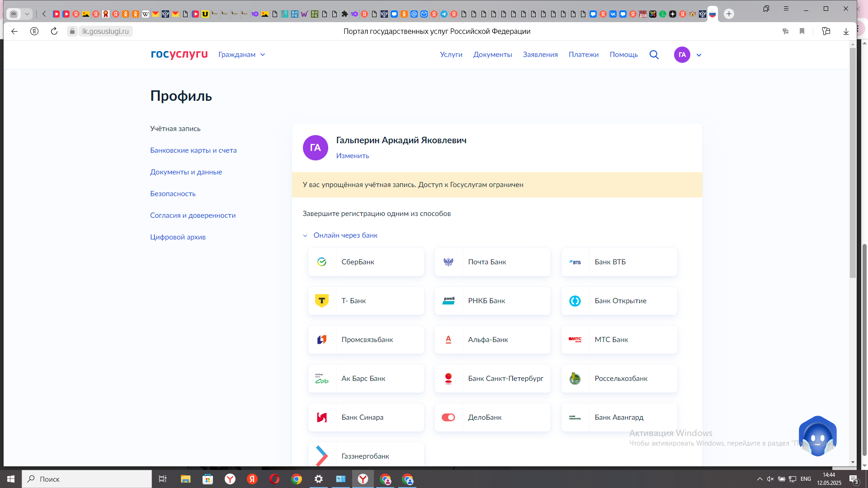This screenshot has height=488, width=868.
Task: Click the Yandex home button in toolbar
Action: pos(34,31)
